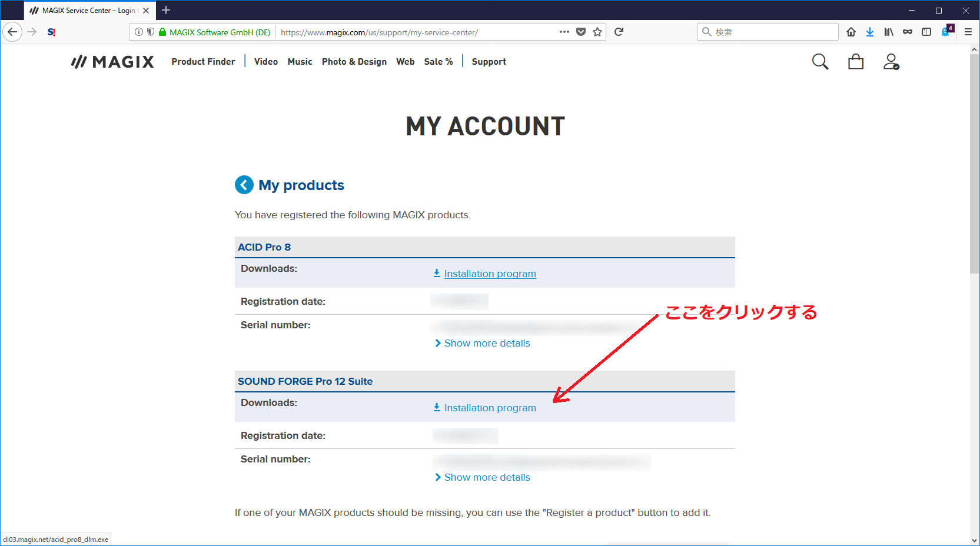This screenshot has height=546, width=980.
Task: Click the browser search box
Action: (x=768, y=32)
